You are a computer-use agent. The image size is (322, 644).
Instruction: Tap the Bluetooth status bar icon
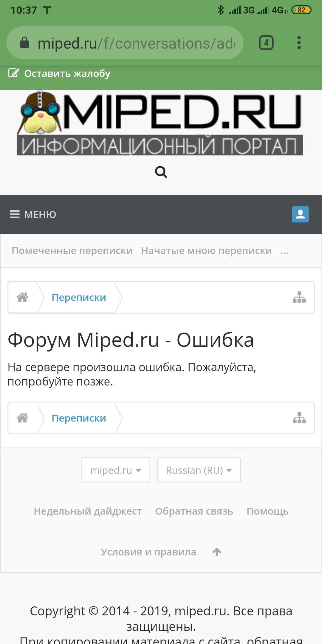(221, 10)
